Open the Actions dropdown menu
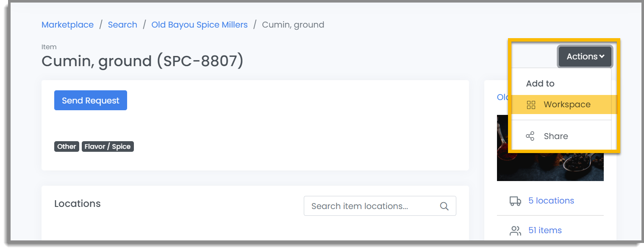 coord(585,56)
